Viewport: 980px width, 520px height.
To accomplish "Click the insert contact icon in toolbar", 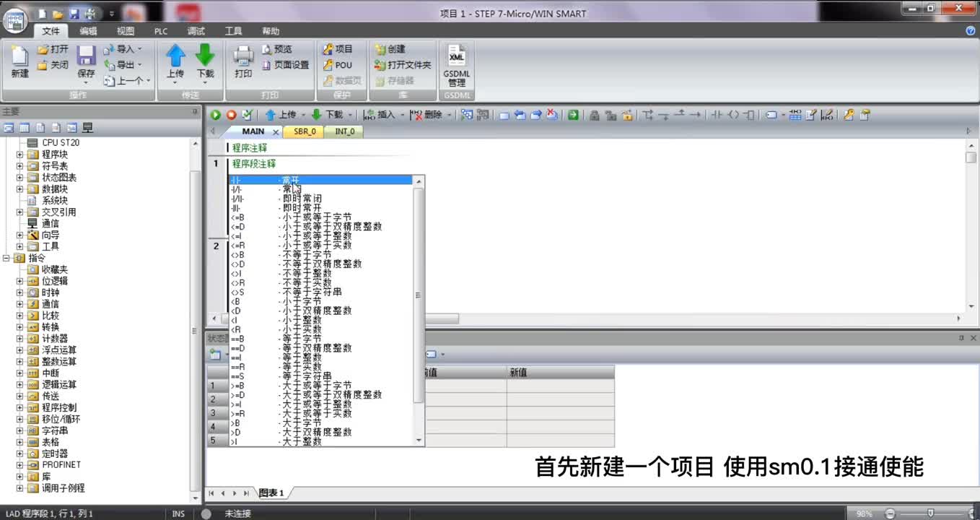I will coord(716,115).
